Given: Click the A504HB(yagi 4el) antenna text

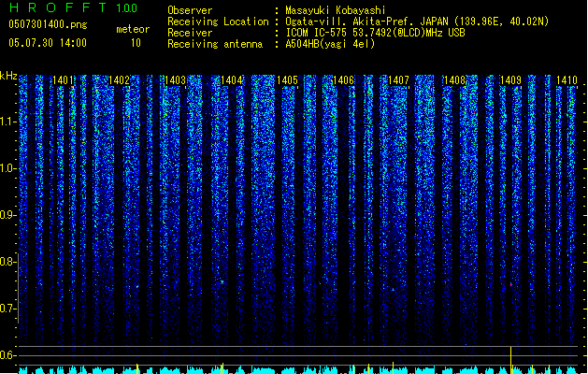Looking at the screenshot, I should 330,44.
